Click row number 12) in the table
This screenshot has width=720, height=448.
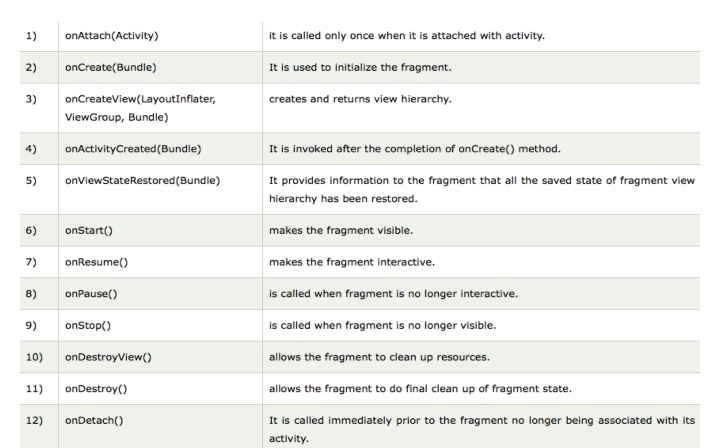pyautogui.click(x=31, y=420)
